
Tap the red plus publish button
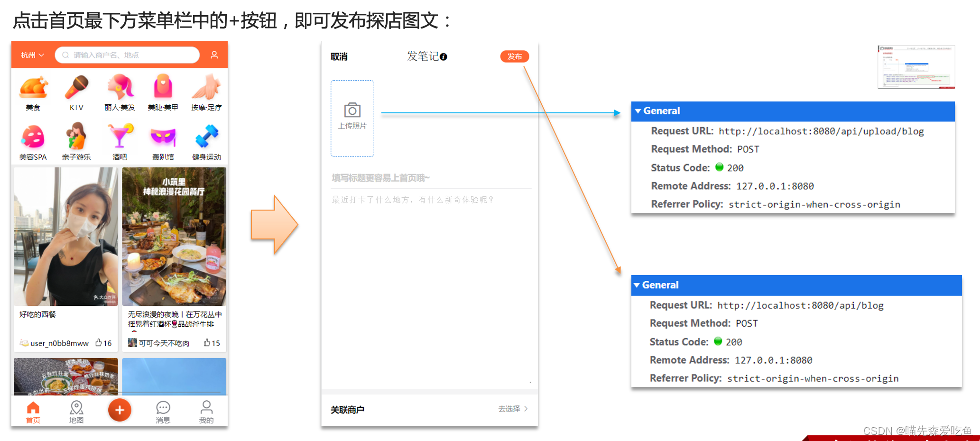(120, 410)
